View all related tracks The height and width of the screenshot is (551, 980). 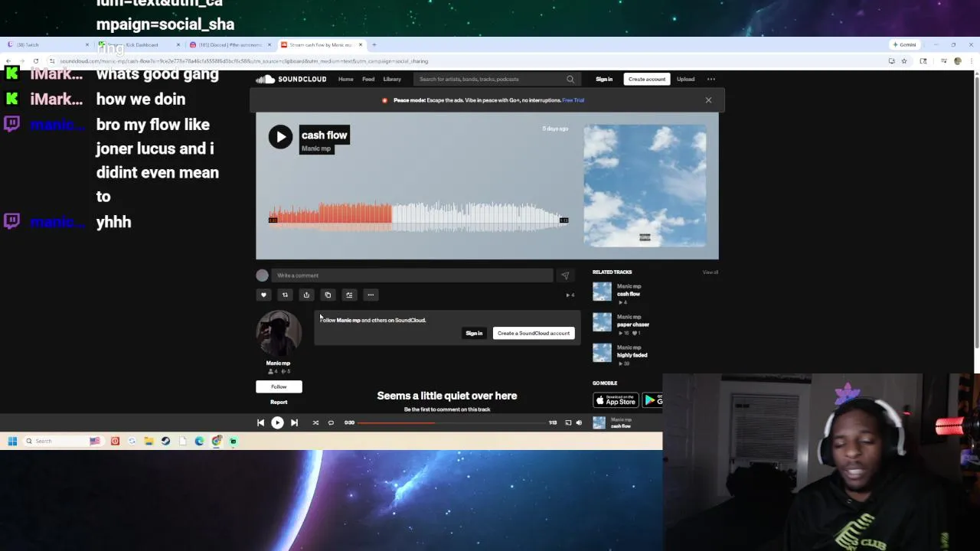tap(710, 272)
